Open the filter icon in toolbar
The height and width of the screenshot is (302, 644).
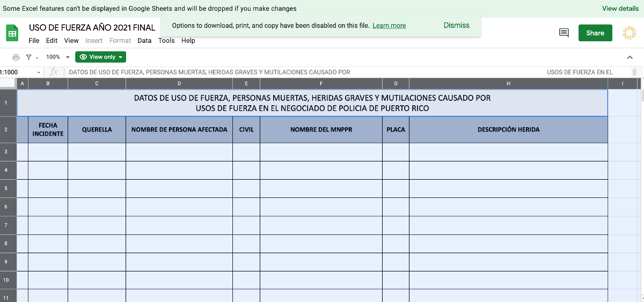click(x=28, y=57)
